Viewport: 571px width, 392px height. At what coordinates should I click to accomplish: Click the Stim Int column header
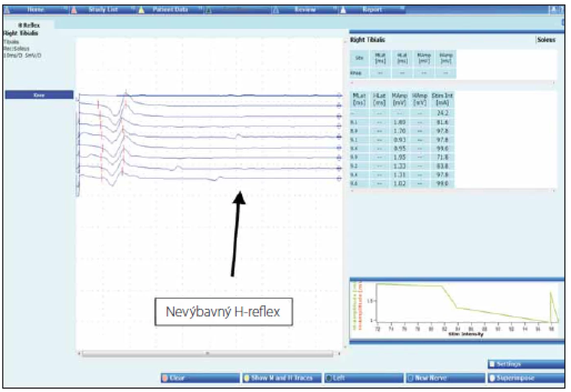[x=443, y=99]
